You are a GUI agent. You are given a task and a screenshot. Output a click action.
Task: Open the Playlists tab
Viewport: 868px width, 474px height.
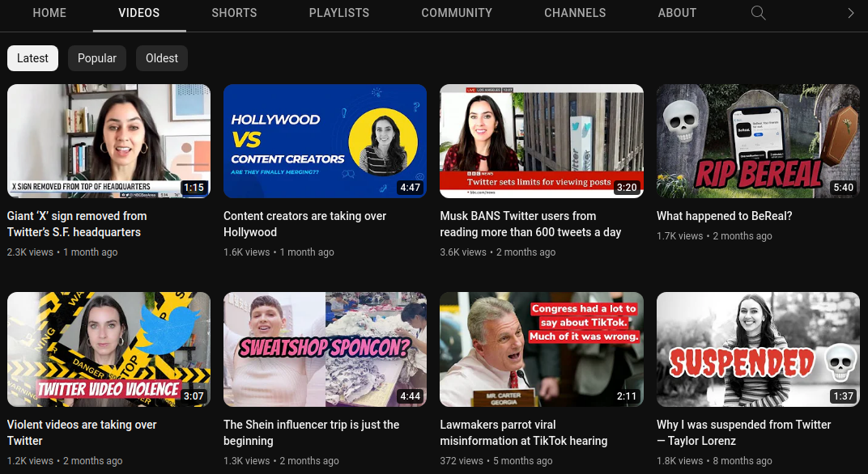click(x=338, y=13)
